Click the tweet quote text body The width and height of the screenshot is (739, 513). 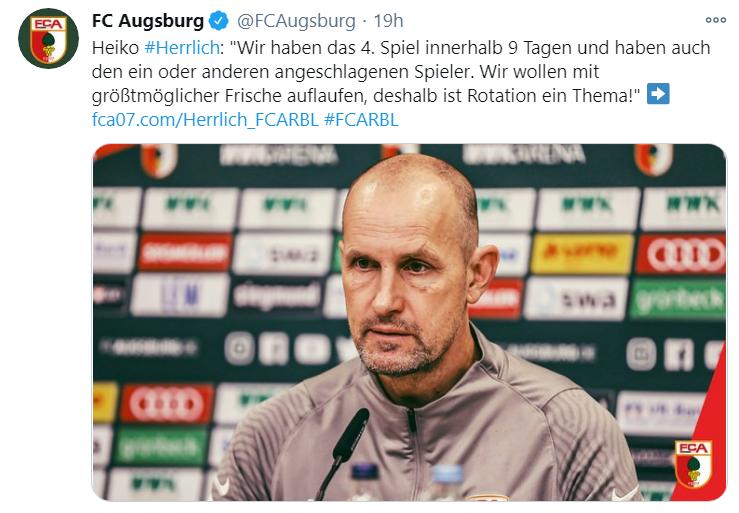point(401,72)
